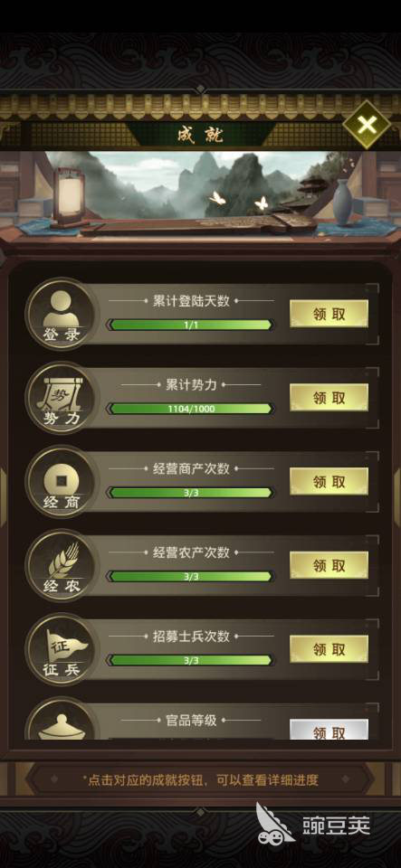Image resolution: width=401 pixels, height=868 pixels.
Task: Tap the 3/3 商产 progress bar
Action: pos(191,493)
